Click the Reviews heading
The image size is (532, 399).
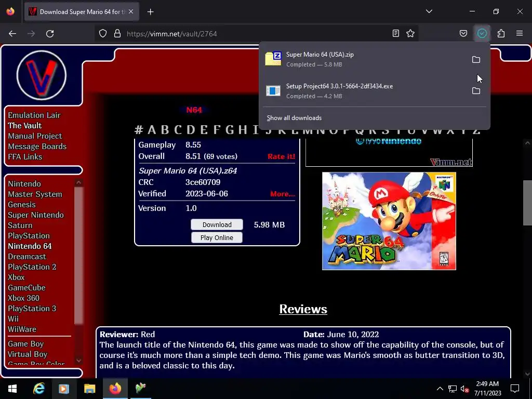coord(303,309)
